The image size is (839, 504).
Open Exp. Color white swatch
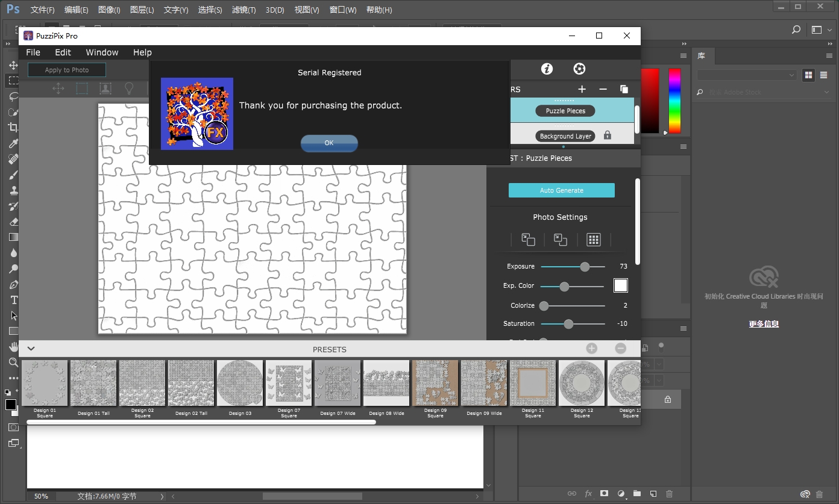[x=621, y=285]
